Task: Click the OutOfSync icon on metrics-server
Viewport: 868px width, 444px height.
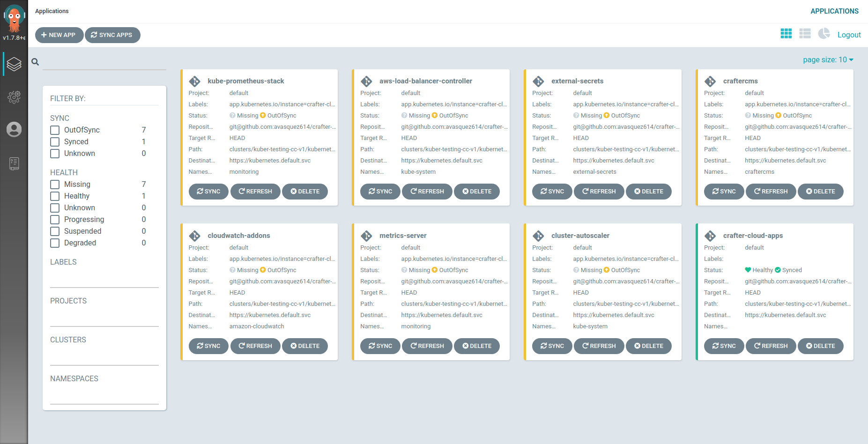Action: 435,270
